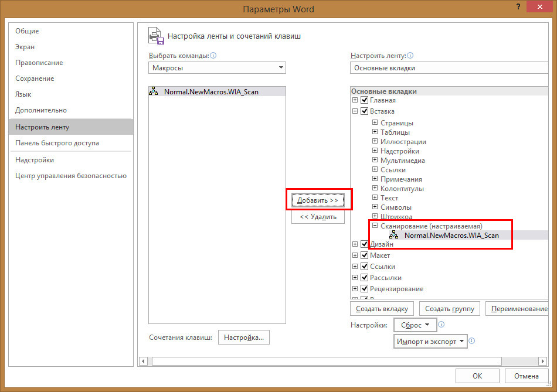Expand the Таблицы group

click(x=375, y=132)
